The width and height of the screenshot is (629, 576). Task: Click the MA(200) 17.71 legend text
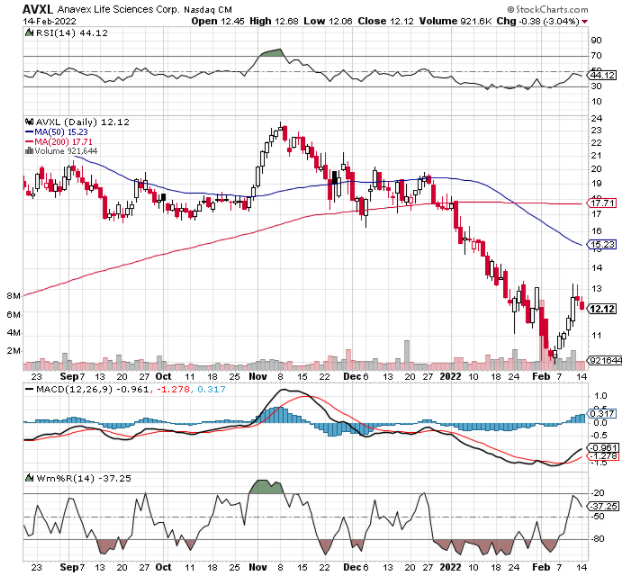(x=63, y=142)
